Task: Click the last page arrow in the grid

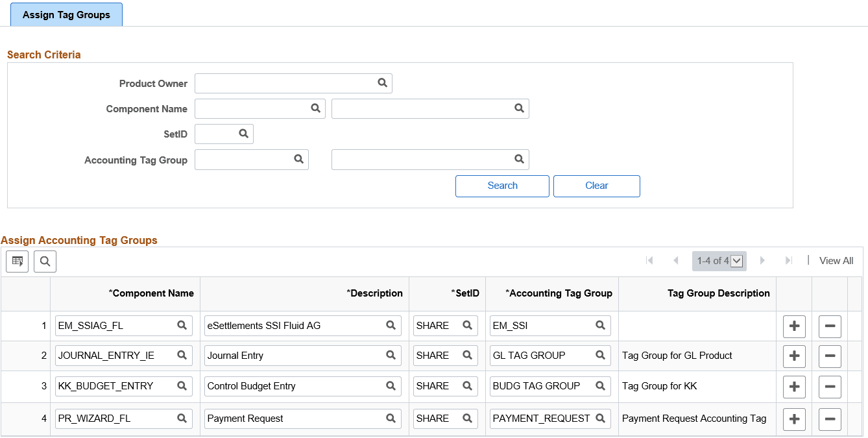Action: 788,260
